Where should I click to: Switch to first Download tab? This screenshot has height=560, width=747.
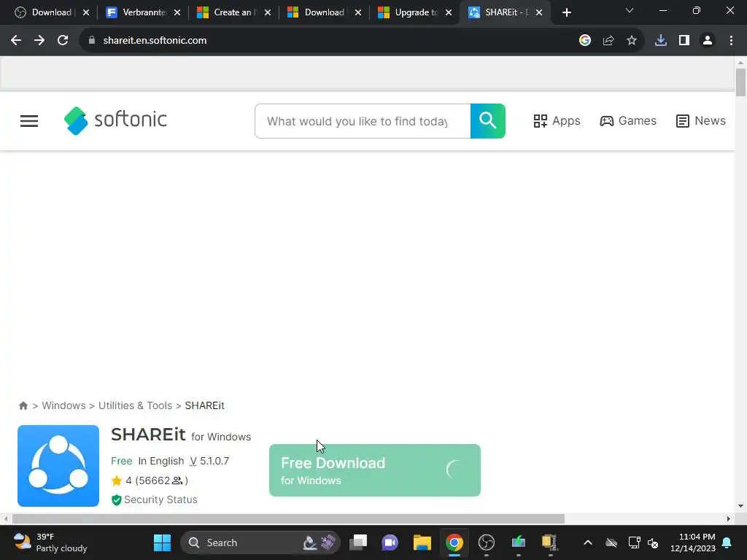coord(51,12)
